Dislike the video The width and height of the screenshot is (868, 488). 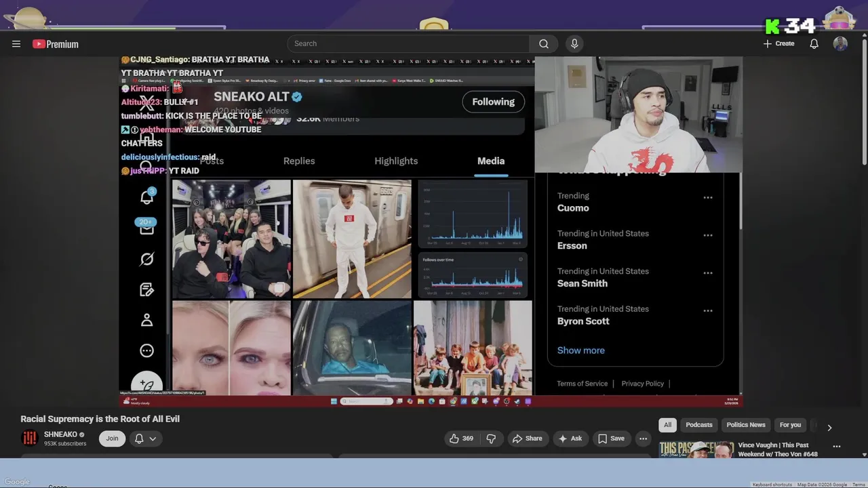point(491,439)
